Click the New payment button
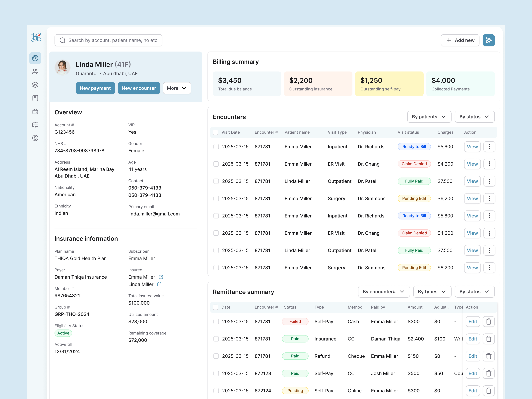The width and height of the screenshot is (532, 399). [x=95, y=88]
